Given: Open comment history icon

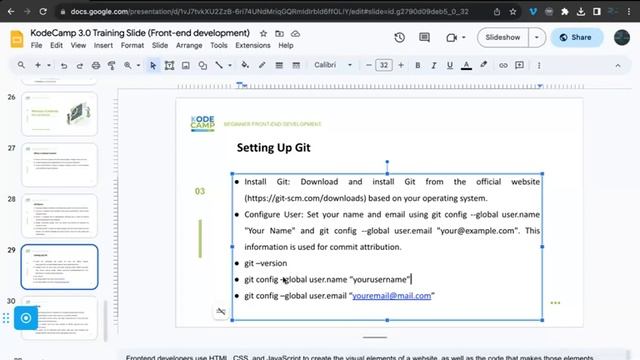Looking at the screenshot, I should pos(424,38).
